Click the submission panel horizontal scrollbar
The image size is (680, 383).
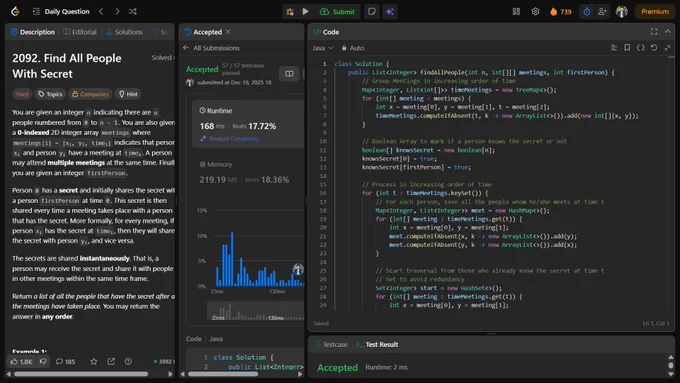coord(223,374)
